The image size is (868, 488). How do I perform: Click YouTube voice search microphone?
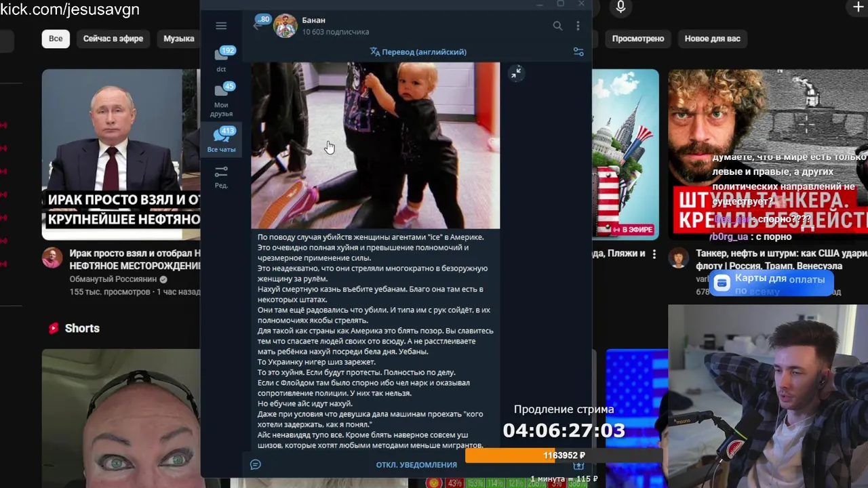click(x=620, y=7)
